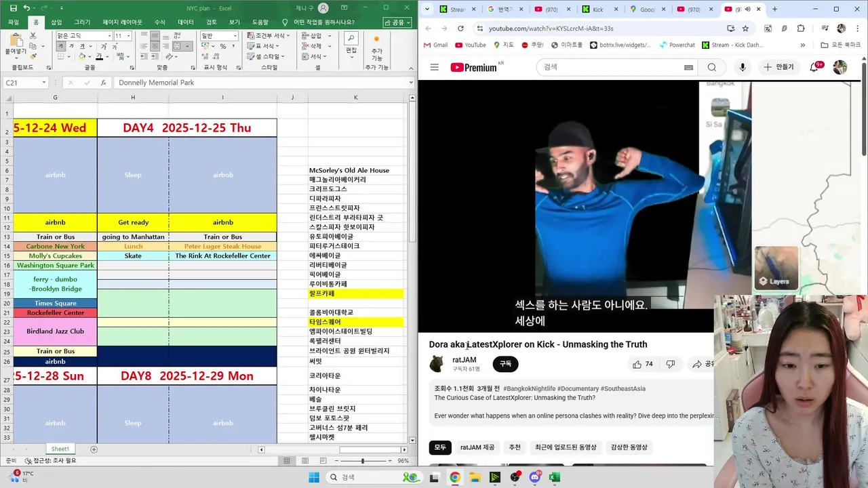Search YouTube with voice microphone
Image resolution: width=868 pixels, height=488 pixels.
[x=743, y=67]
